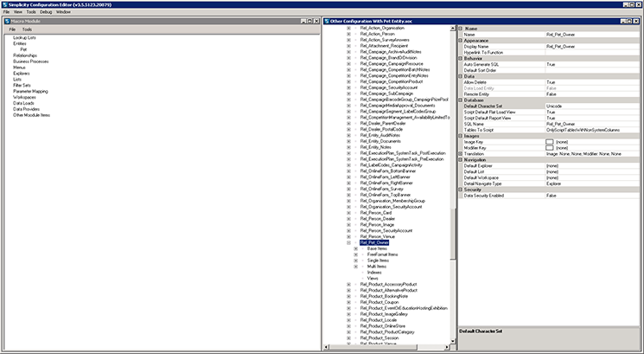Click the Image Key color box
The image size is (644, 354).
(550, 142)
